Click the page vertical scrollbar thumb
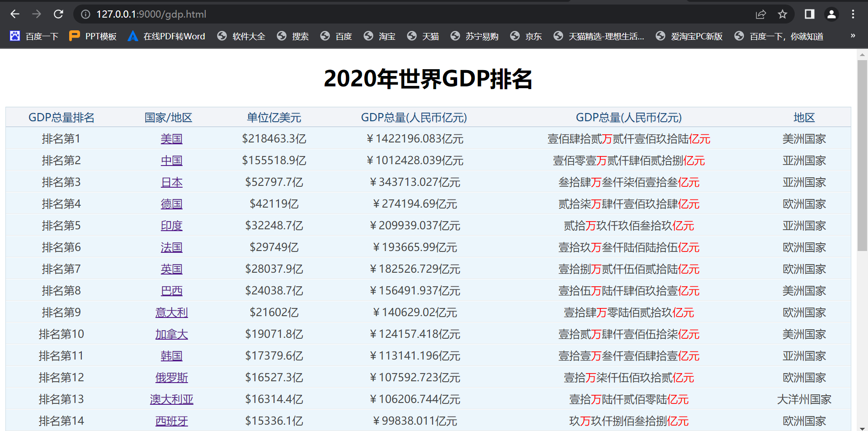The image size is (868, 431). tap(862, 155)
